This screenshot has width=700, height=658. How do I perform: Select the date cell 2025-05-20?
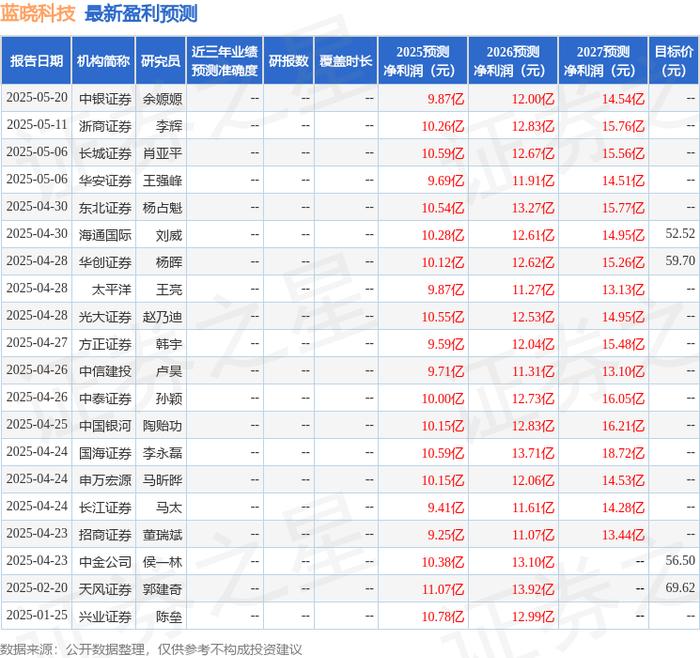point(37,97)
